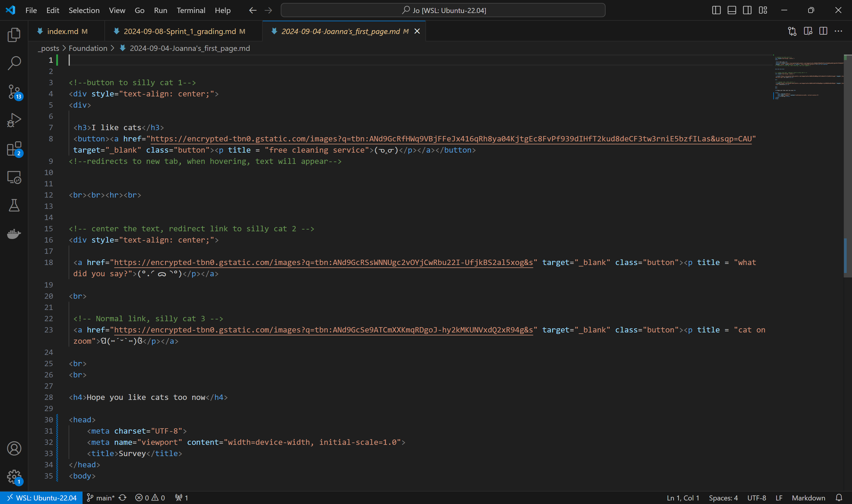Toggle the primary side bar
Image resolution: width=852 pixels, height=504 pixels.
(x=716, y=10)
